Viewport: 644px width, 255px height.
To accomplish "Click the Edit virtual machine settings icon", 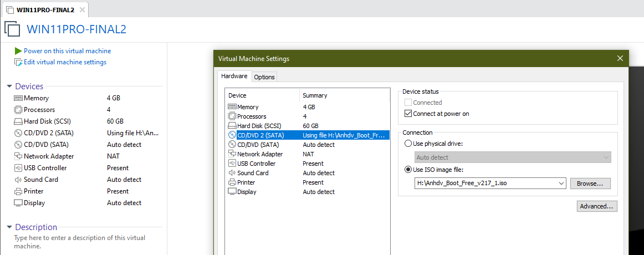I will (18, 62).
